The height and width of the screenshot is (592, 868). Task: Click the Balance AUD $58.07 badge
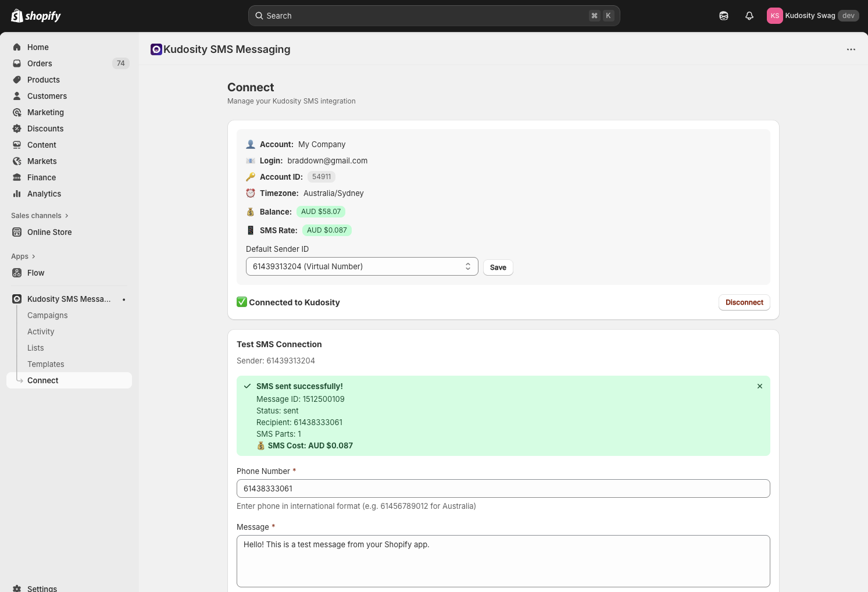pyautogui.click(x=321, y=212)
